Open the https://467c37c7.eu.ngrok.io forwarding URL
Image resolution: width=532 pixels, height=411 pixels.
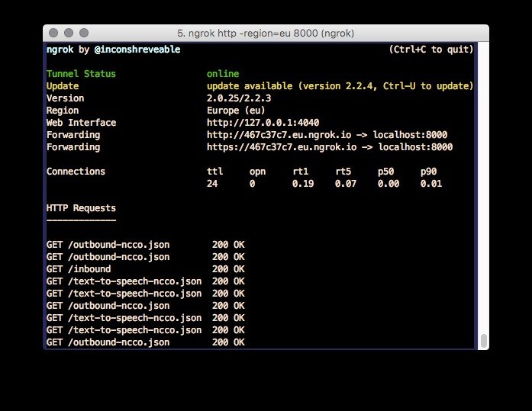pyautogui.click(x=282, y=147)
